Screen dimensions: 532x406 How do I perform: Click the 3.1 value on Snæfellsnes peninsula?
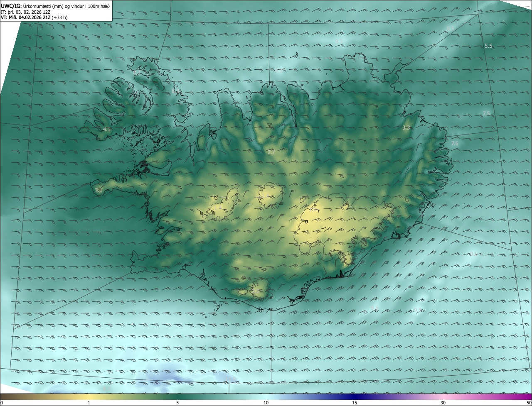pyautogui.click(x=99, y=190)
